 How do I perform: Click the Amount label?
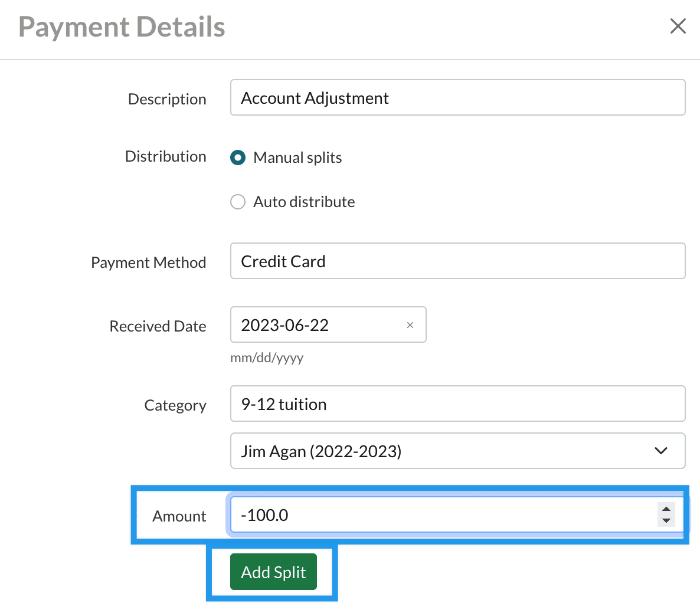point(179,516)
